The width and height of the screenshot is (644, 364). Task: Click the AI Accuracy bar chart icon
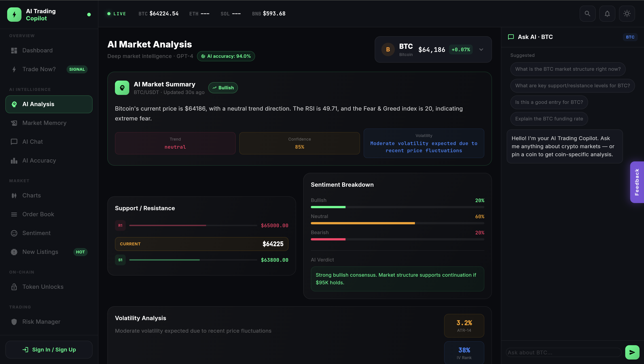[x=14, y=161]
